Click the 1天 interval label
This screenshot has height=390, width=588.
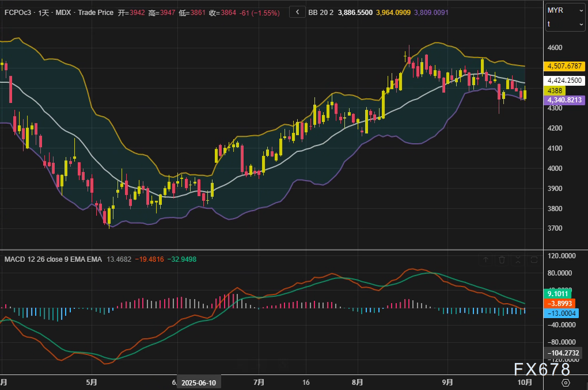coord(42,12)
